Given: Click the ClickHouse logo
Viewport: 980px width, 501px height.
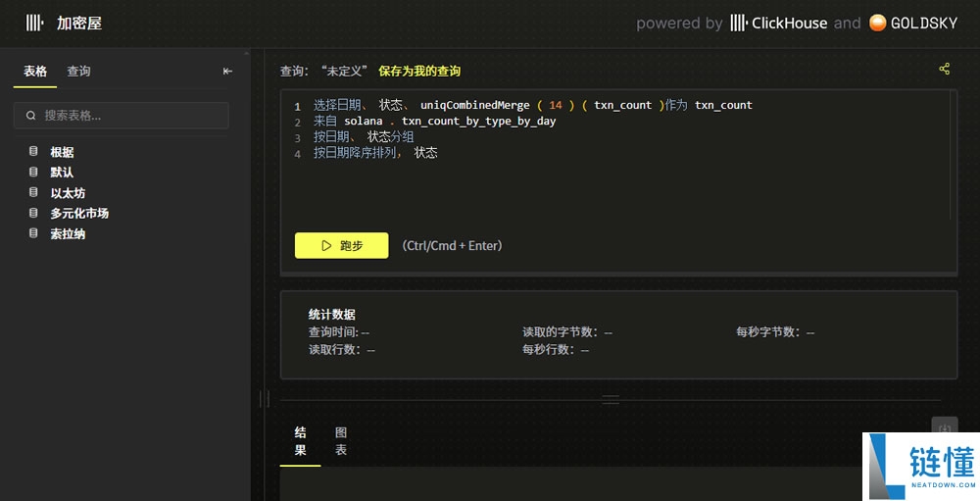Looking at the screenshot, I should (779, 23).
